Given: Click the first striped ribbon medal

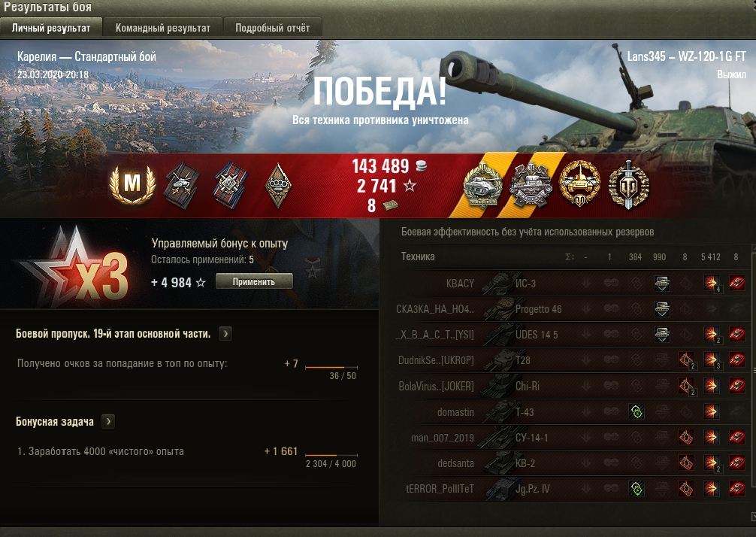Looking at the screenshot, I should tap(181, 185).
